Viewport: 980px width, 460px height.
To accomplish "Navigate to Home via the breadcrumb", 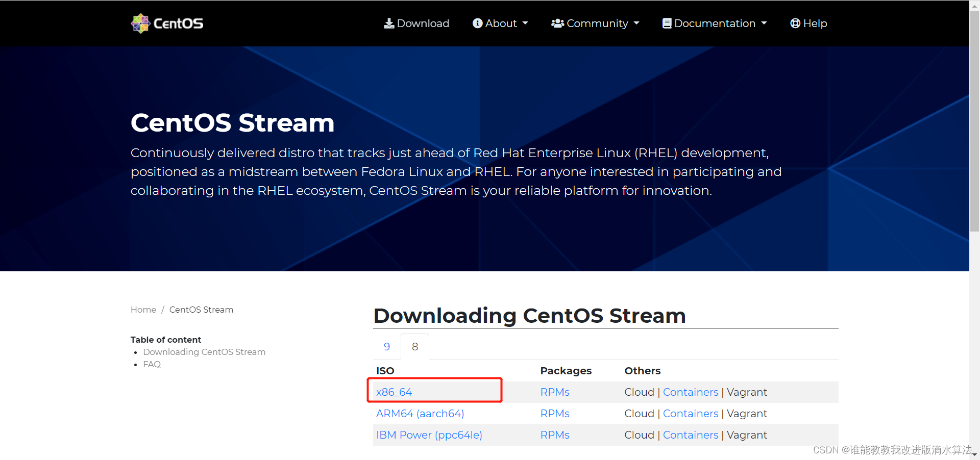I will (x=143, y=309).
